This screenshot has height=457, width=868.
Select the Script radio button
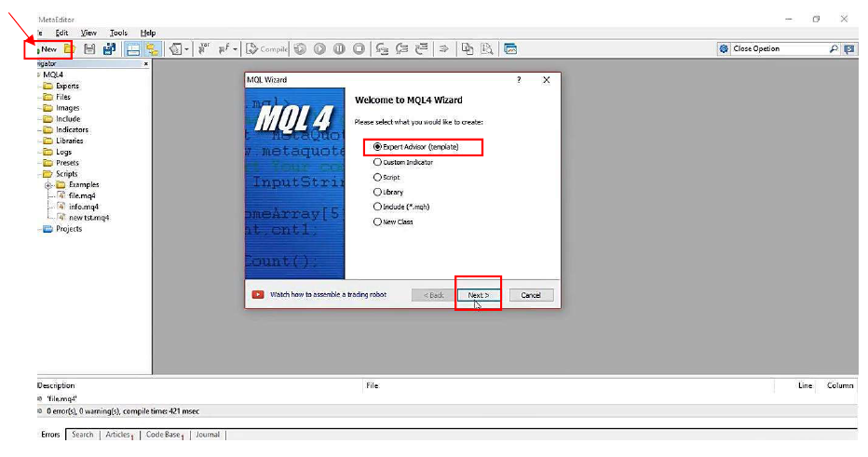pos(377,177)
